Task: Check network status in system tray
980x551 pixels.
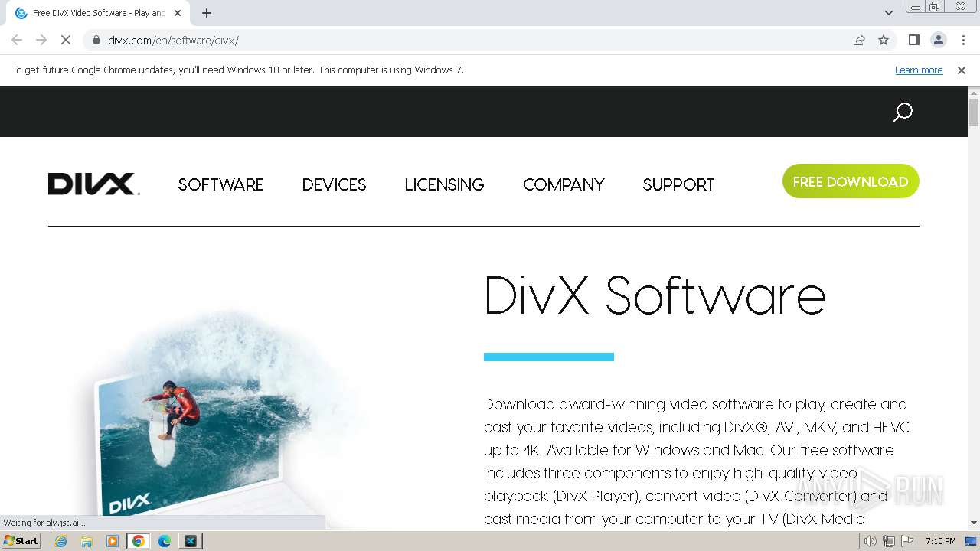Action: click(x=889, y=541)
